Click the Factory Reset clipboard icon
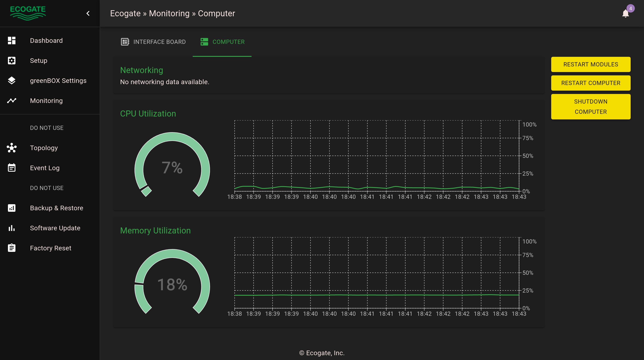 coord(11,248)
